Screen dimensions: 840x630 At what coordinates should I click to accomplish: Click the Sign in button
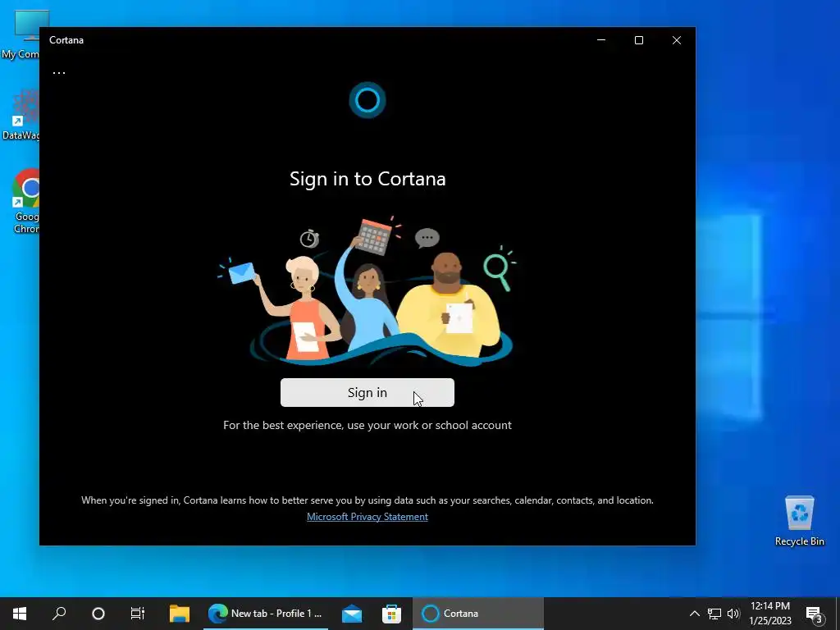pos(367,393)
